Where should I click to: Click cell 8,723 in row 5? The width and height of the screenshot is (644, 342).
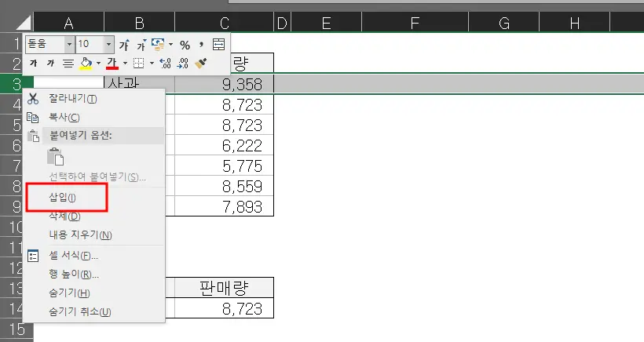pos(225,125)
